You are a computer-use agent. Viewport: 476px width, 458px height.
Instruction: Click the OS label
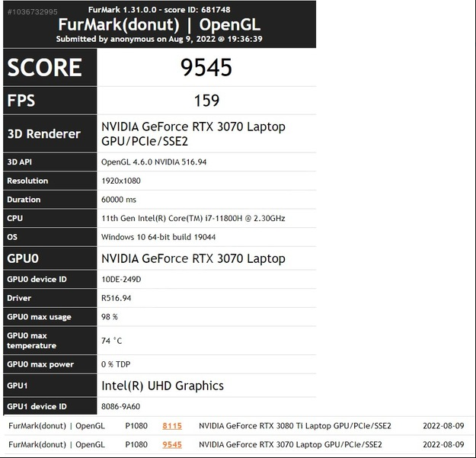point(12,237)
